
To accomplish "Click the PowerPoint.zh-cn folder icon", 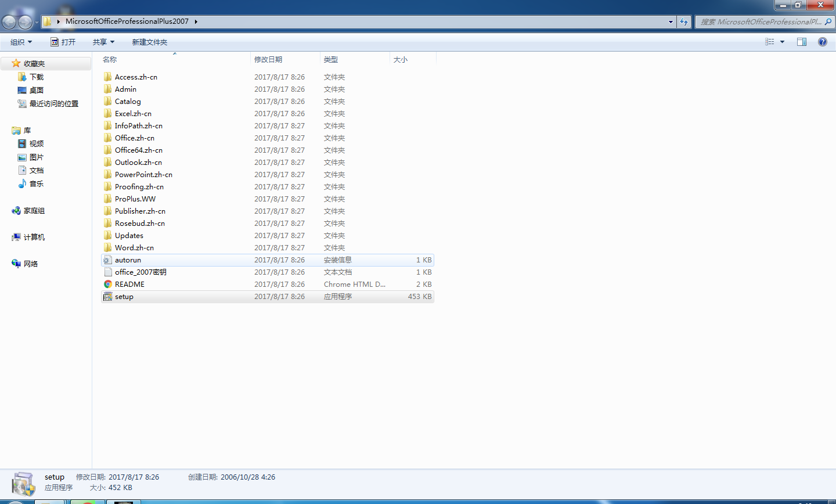I will [108, 174].
